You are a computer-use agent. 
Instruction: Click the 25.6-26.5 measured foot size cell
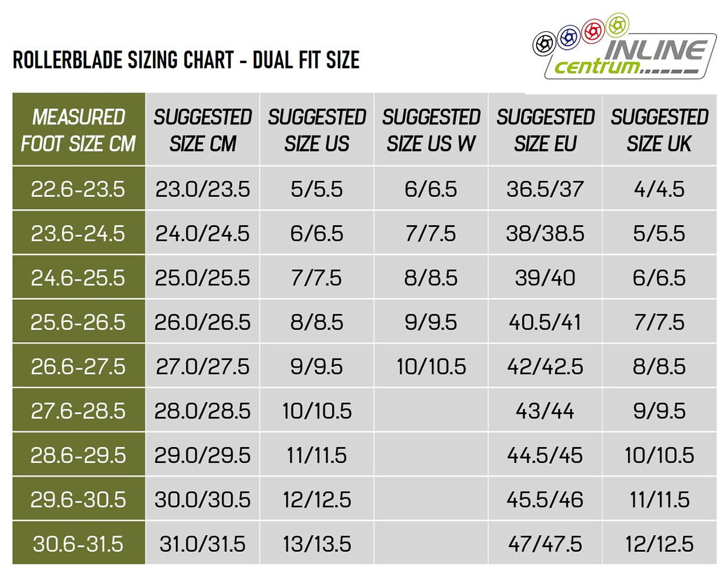[x=78, y=323]
